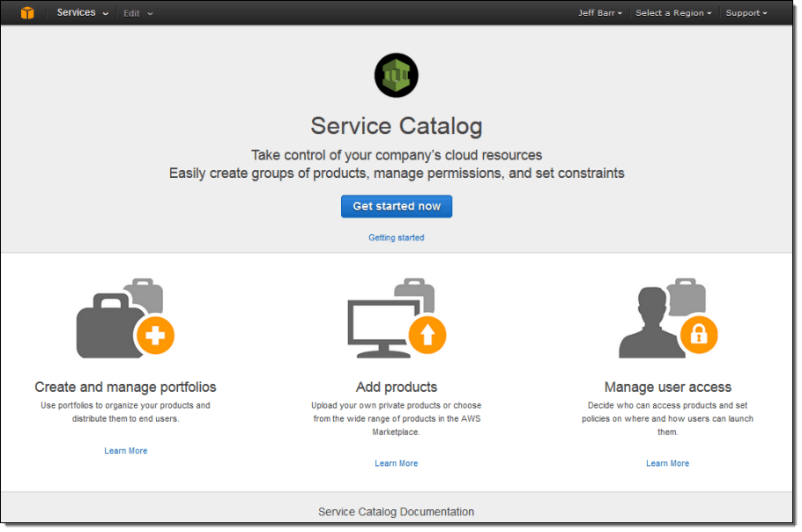Click the orange upload arrow badge
The image size is (802, 532).
(427, 336)
